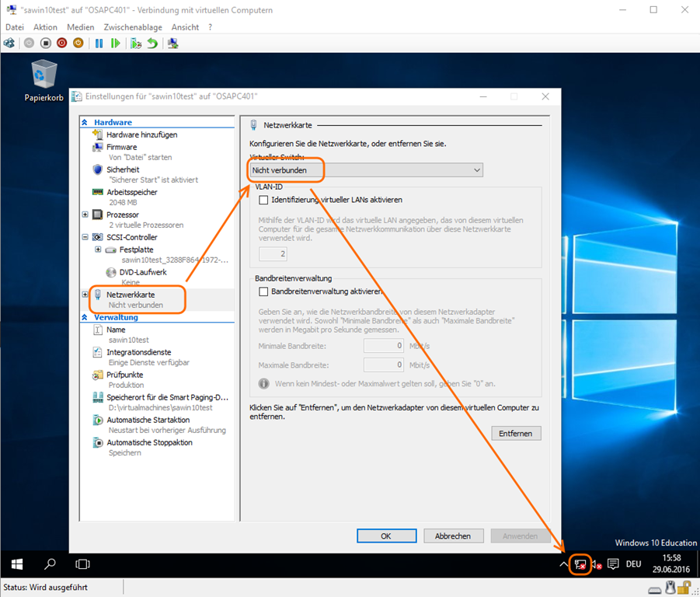This screenshot has height=597, width=700.
Task: Click the red Shut Down toolbar icon
Action: point(62,44)
